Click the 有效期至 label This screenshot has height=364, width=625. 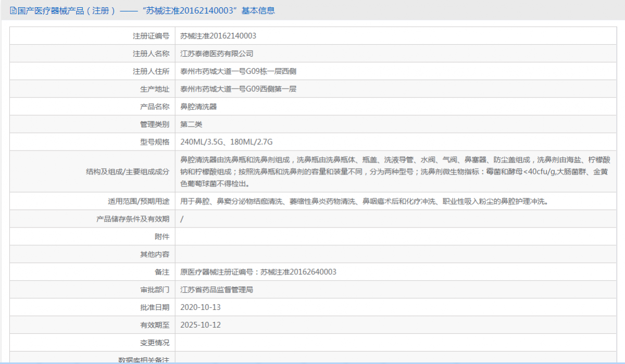[155, 325]
